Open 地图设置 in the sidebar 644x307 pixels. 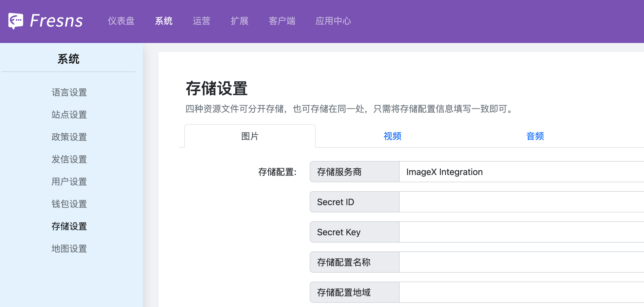(69, 249)
